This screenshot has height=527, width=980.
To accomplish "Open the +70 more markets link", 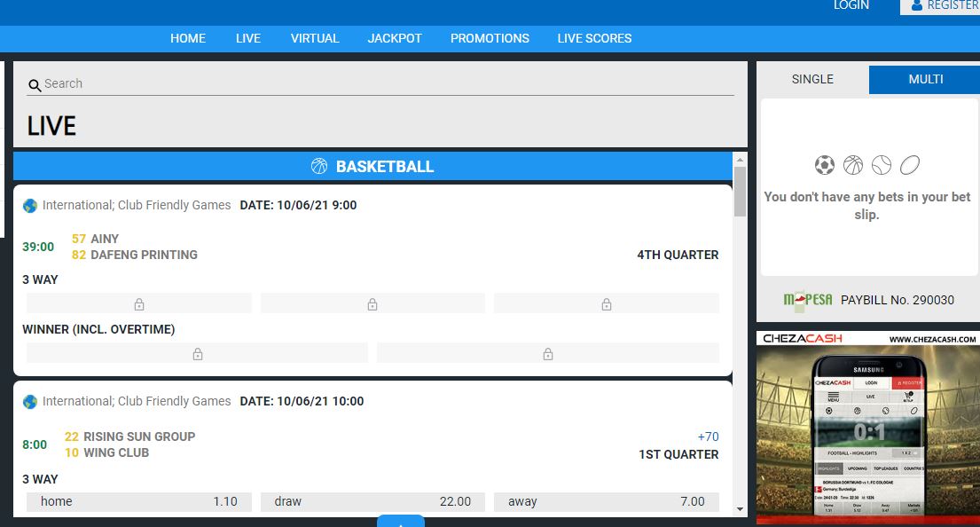I will pos(708,437).
